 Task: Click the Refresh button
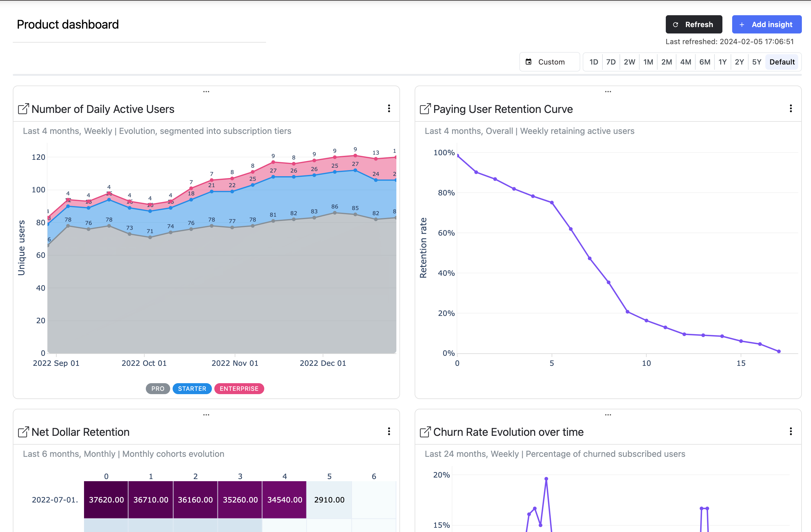(694, 24)
